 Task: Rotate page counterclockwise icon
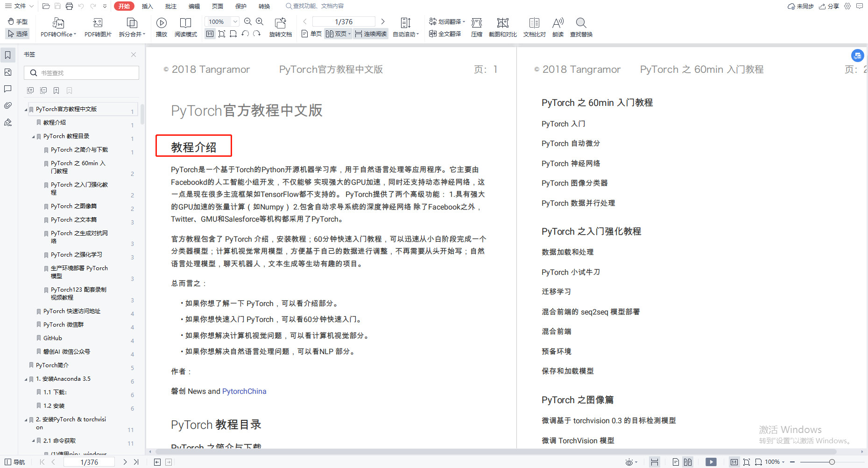[x=245, y=34]
